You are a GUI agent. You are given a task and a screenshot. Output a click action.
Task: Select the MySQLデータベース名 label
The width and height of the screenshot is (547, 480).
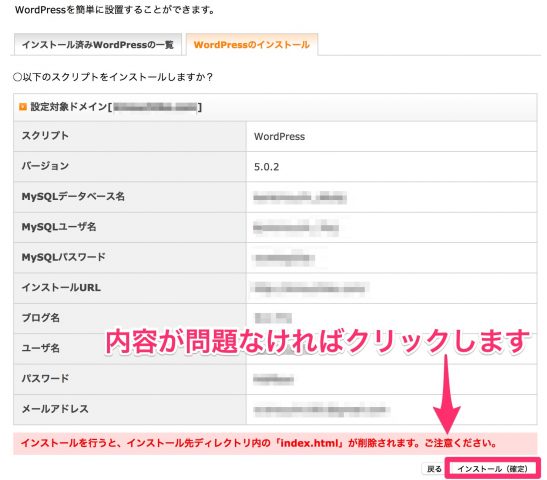click(73, 196)
